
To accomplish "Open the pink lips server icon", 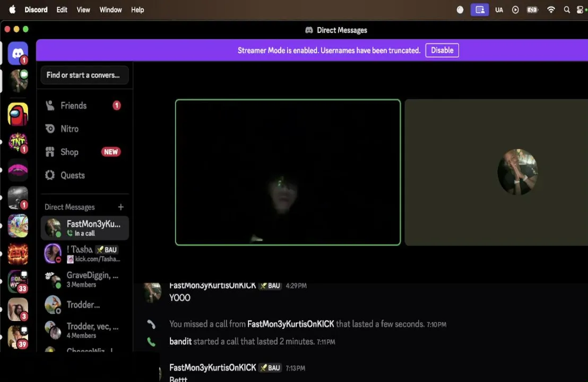I will (18, 170).
